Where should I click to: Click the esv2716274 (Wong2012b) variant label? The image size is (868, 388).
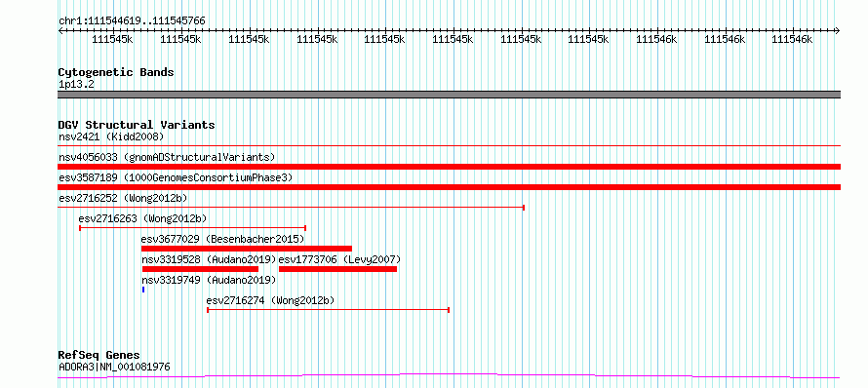pyautogui.click(x=271, y=300)
